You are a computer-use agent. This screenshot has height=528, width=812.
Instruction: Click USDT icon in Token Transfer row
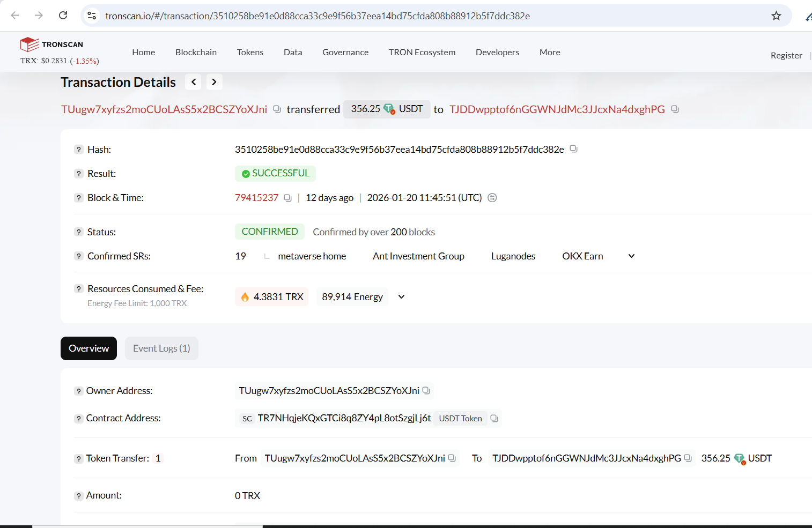tap(740, 459)
